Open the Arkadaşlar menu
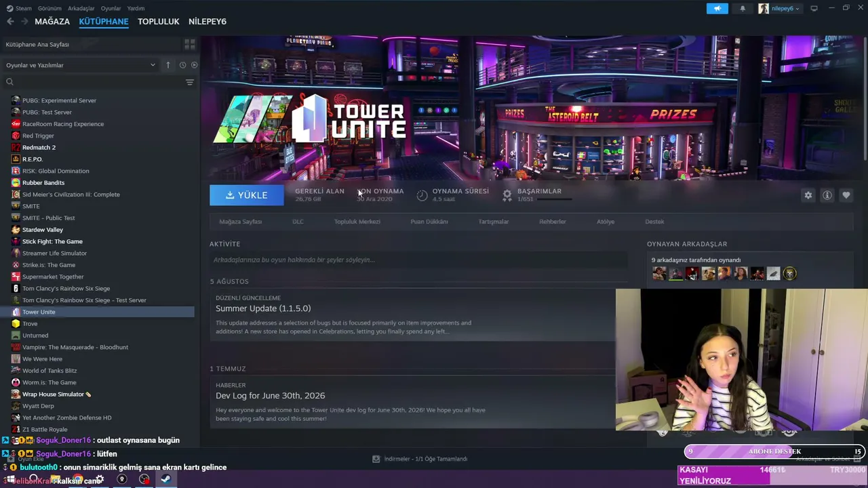Screen dimensions: 868x488 81,8
